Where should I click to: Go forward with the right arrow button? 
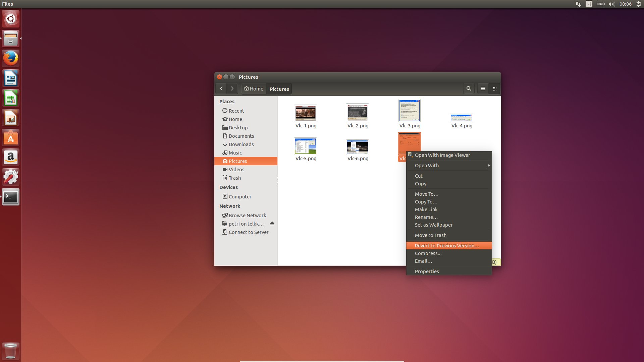pos(232,89)
